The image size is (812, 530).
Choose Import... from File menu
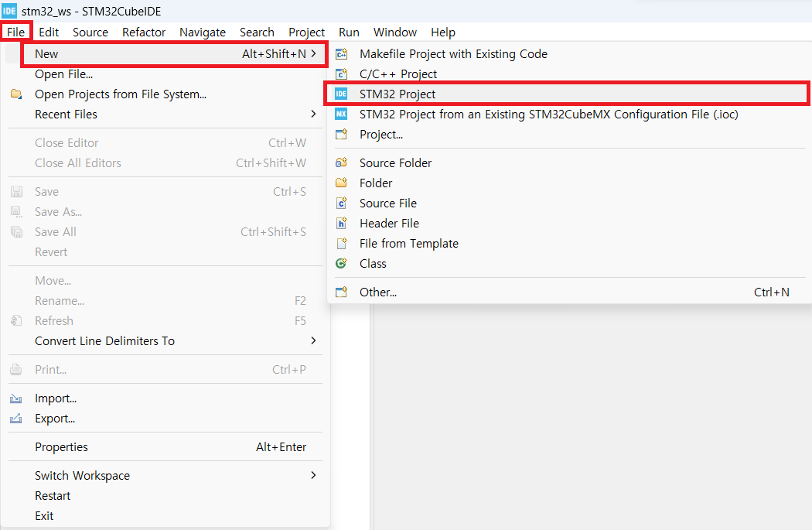tap(165, 398)
